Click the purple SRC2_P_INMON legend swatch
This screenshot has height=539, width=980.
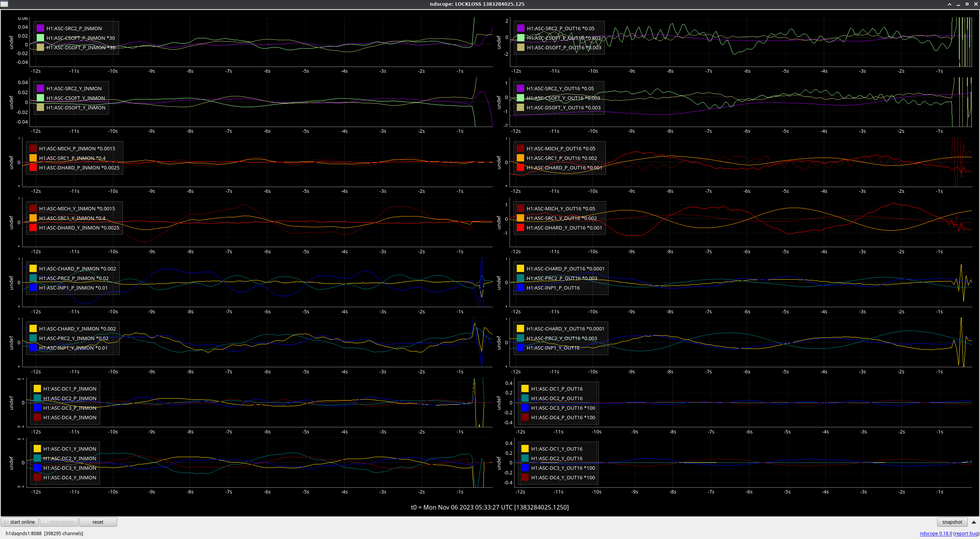point(40,28)
